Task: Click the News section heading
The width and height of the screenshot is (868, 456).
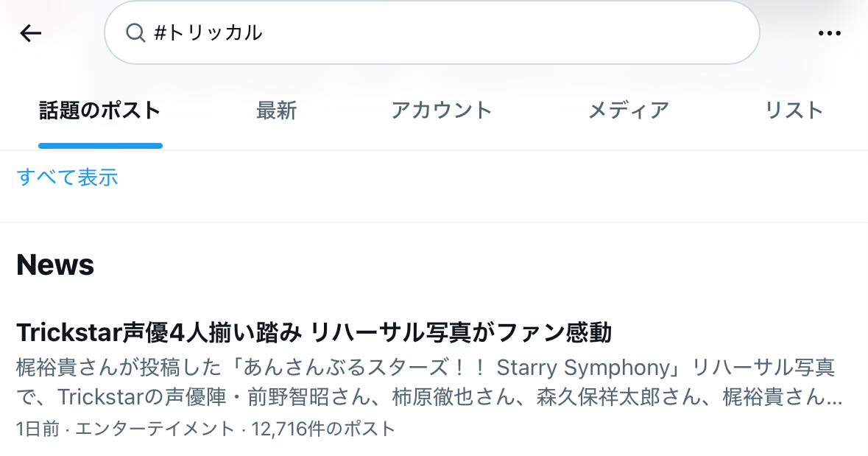Action: coord(55,264)
